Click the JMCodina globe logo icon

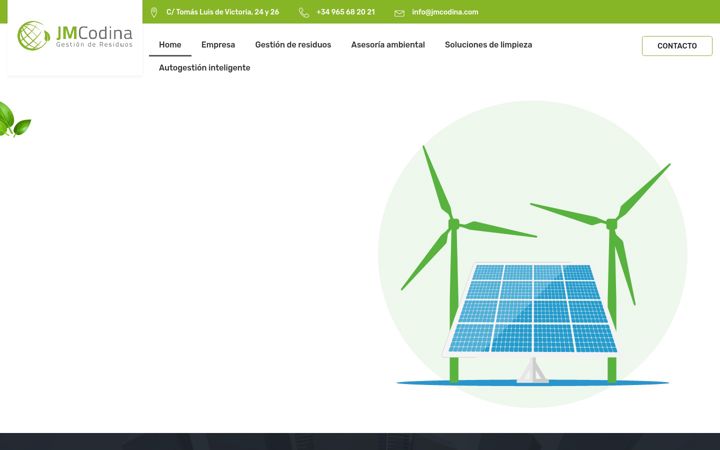(34, 35)
